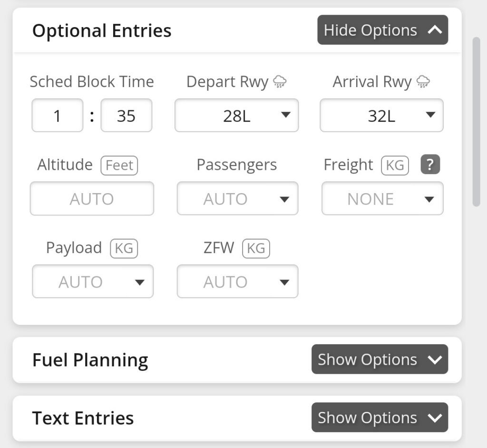Click the vertical scrollbar on the right
Viewport: 487px width, 448px height.
477,121
